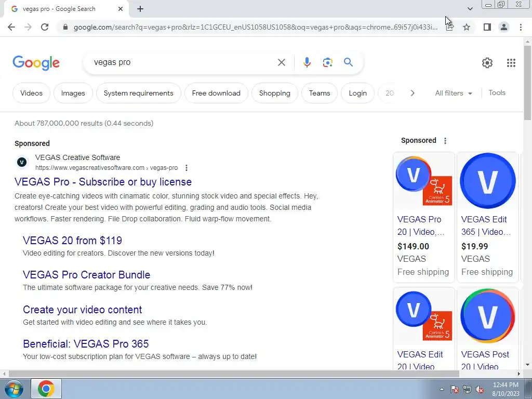Viewport: 532px width, 399px height.
Task: Close the vegas pro Google Search tab
Action: tap(121, 9)
